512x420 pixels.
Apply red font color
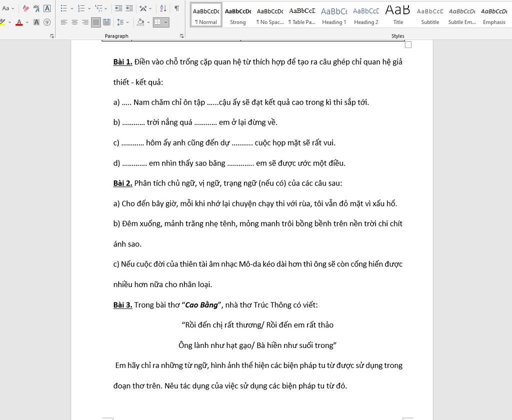[19, 22]
